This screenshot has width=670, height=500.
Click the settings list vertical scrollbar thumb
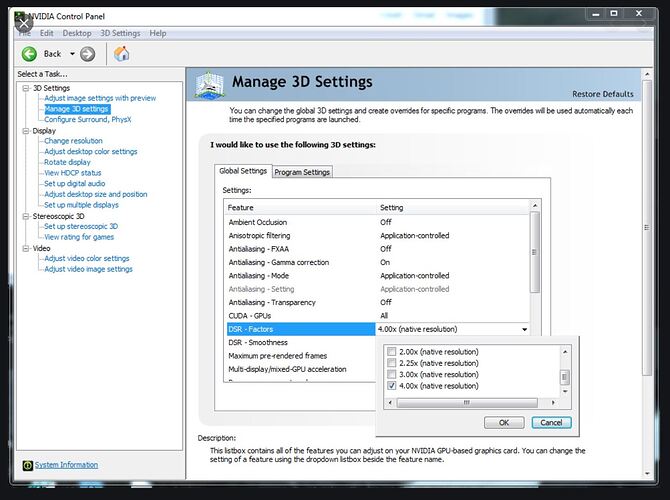click(535, 252)
